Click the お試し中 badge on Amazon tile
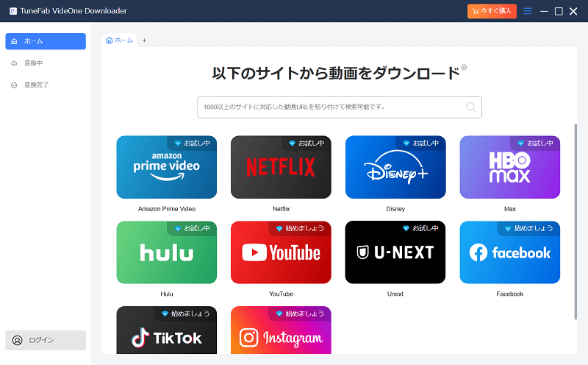Screen dimensions: 588x365 [x=193, y=143]
